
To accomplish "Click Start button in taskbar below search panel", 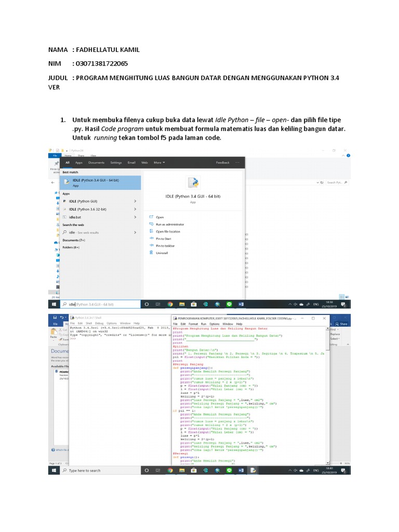I will [54, 304].
